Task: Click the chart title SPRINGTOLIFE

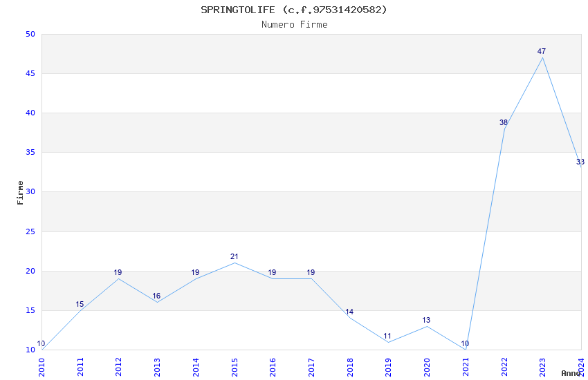Action: tap(294, 10)
